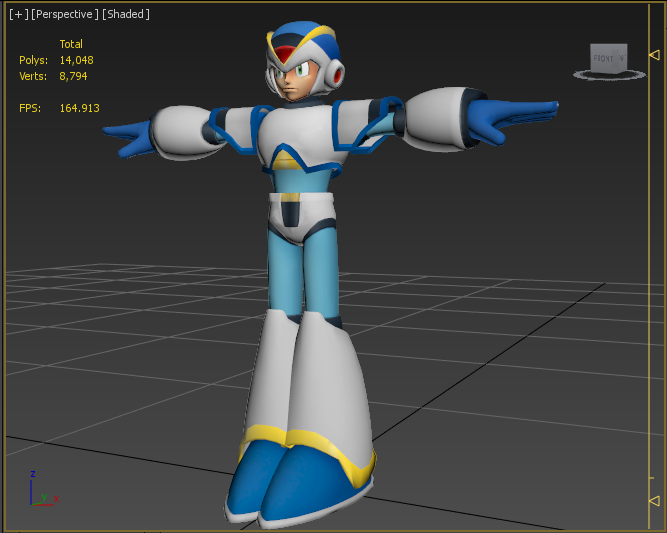Click the FPS: label
This screenshot has width=667, height=533.
pyautogui.click(x=30, y=108)
